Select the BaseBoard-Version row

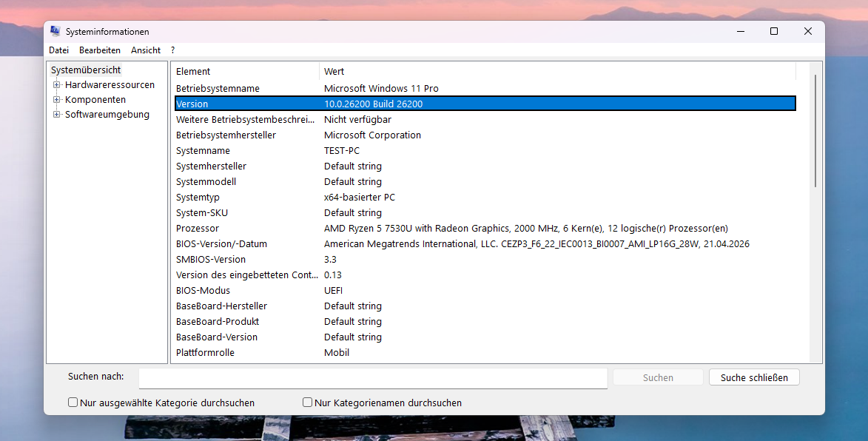(485, 337)
